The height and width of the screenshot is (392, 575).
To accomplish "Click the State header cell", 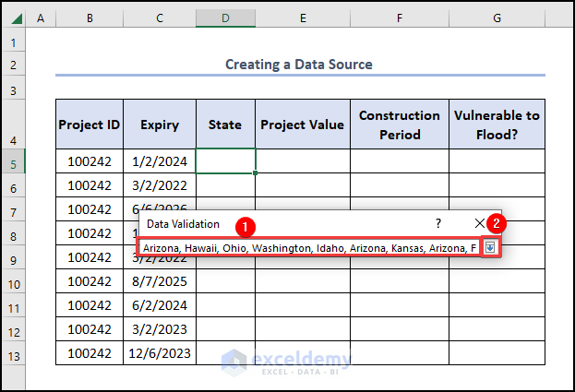I will (x=225, y=125).
